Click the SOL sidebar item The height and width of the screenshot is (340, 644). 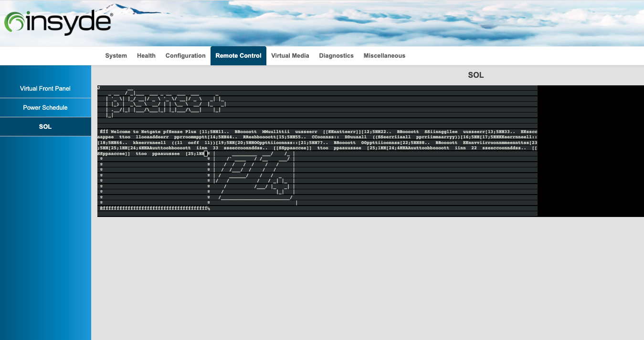[45, 127]
